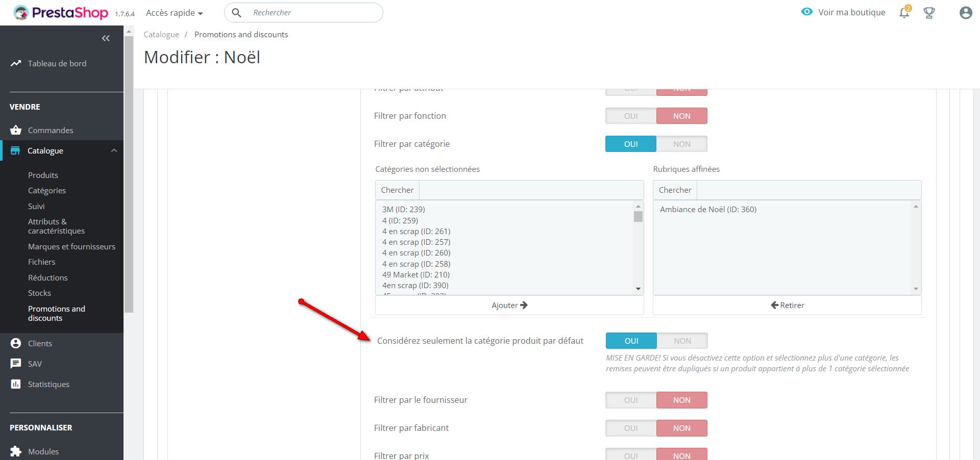Enable OUI for Filtrer par fabricant
This screenshot has height=460, width=980.
click(631, 428)
